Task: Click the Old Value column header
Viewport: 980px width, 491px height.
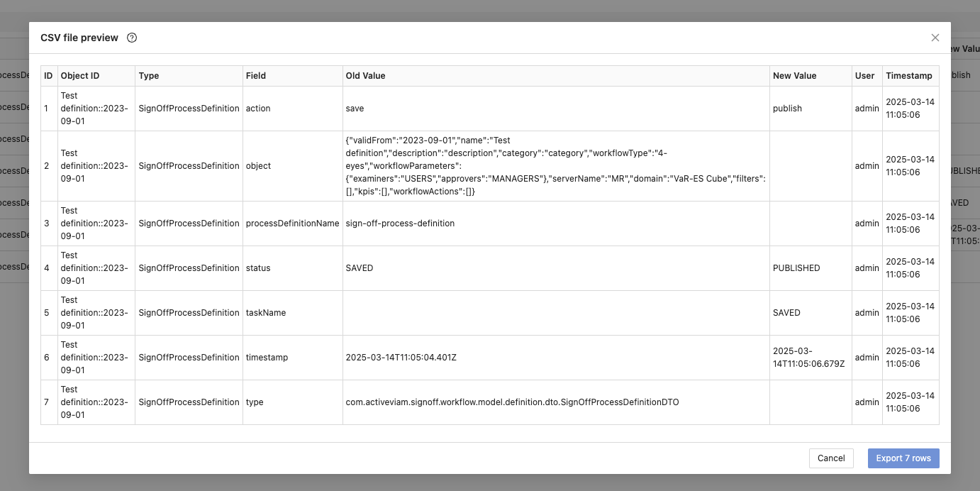Action: tap(365, 76)
